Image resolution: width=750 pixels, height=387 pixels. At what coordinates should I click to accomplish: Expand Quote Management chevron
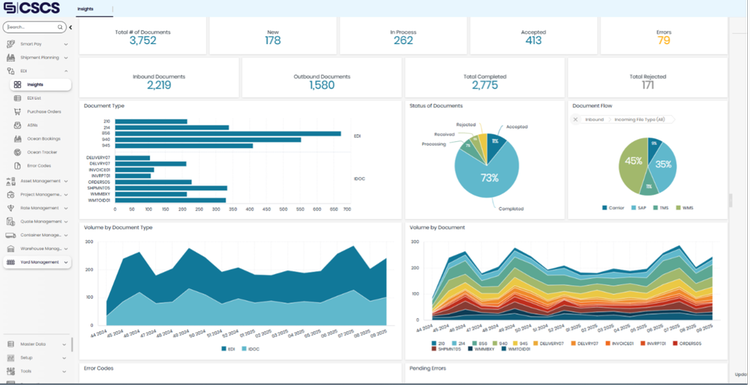[x=66, y=222]
